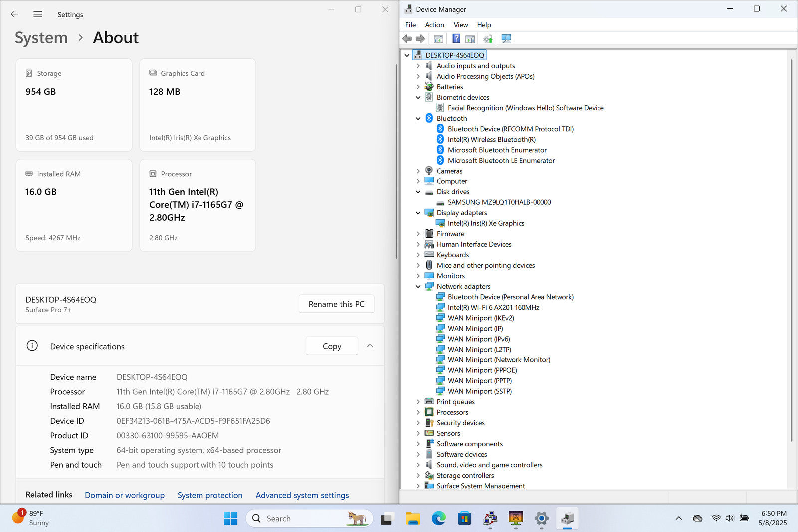Collapse the Network adapters node
The width and height of the screenshot is (798, 532).
[418, 287]
